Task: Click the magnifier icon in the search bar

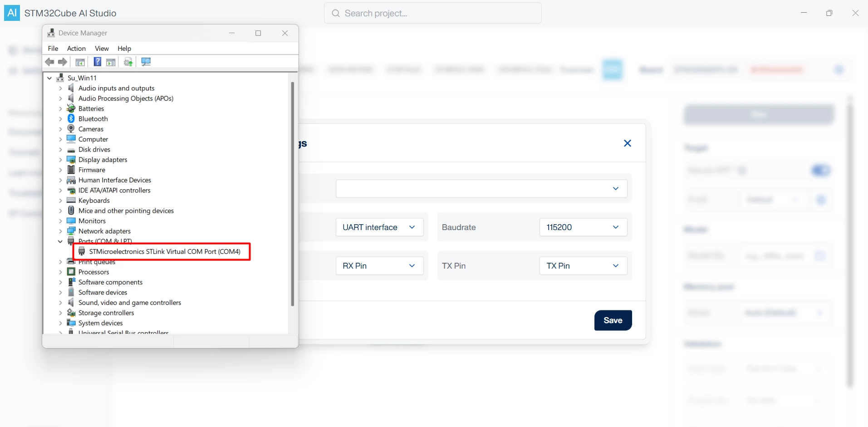Action: pyautogui.click(x=336, y=13)
